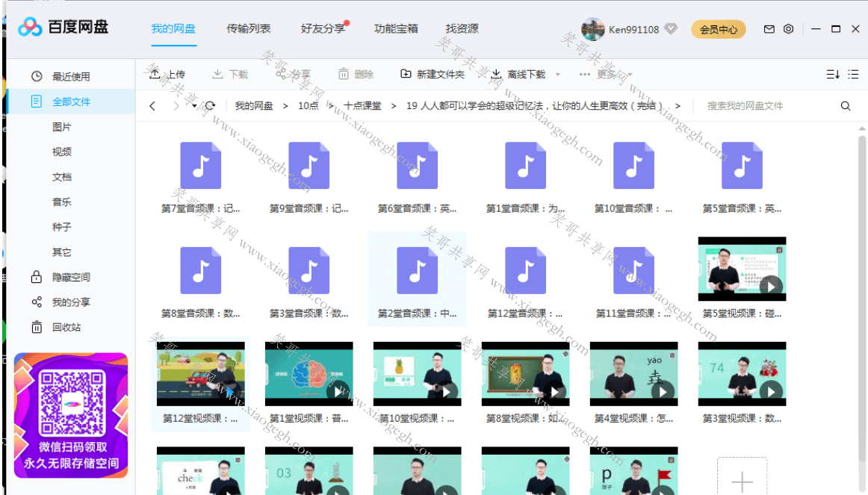Viewport: 868px width, 495px height.
Task: Click the 删除 delete button
Action: [356, 74]
